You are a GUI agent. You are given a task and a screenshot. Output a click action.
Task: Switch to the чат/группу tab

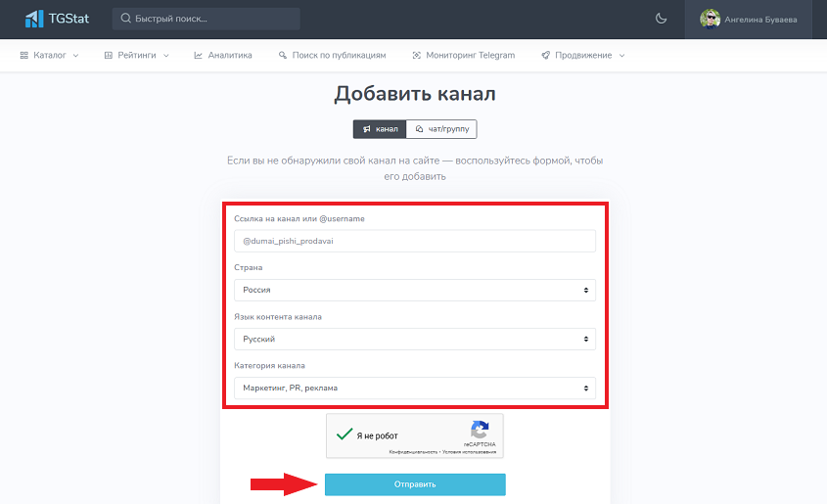click(x=441, y=129)
